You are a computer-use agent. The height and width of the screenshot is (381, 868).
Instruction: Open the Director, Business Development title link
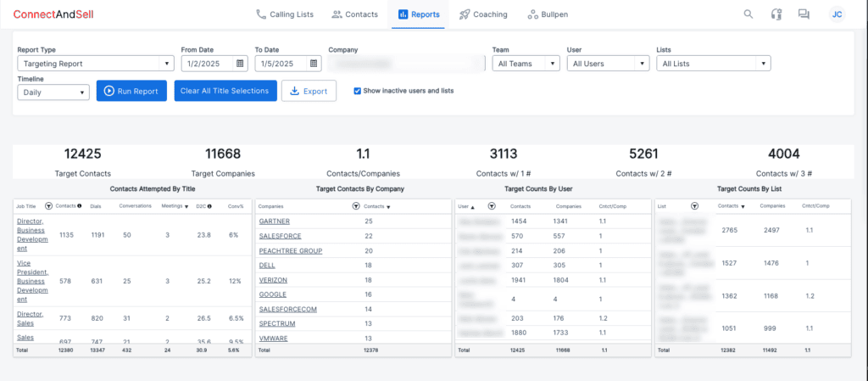[33, 235]
